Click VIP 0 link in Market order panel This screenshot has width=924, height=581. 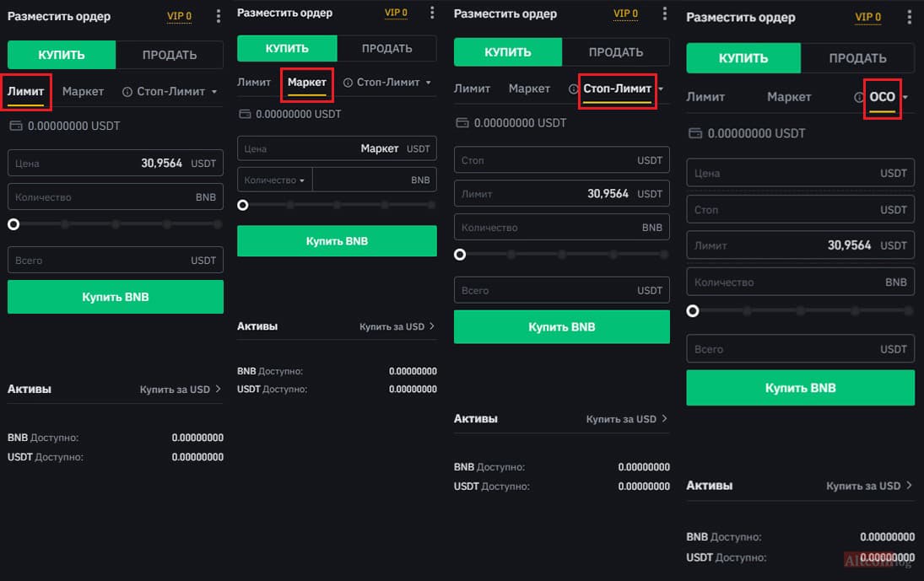coord(396,13)
